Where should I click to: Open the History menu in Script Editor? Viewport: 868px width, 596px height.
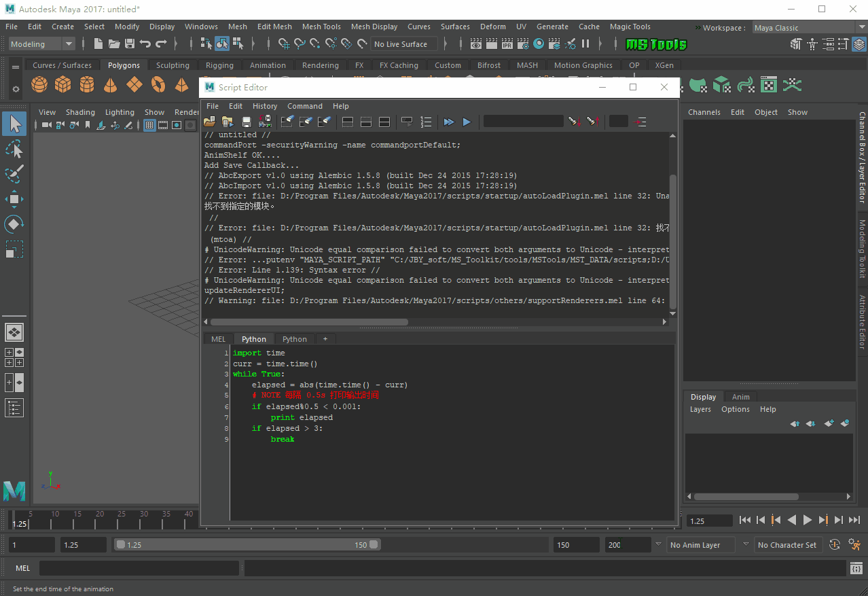[x=264, y=106]
